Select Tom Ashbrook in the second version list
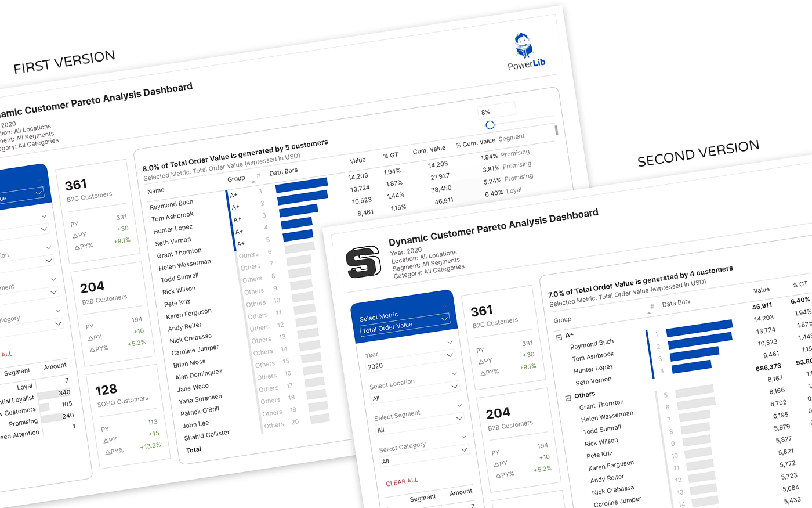The image size is (812, 508). click(593, 356)
